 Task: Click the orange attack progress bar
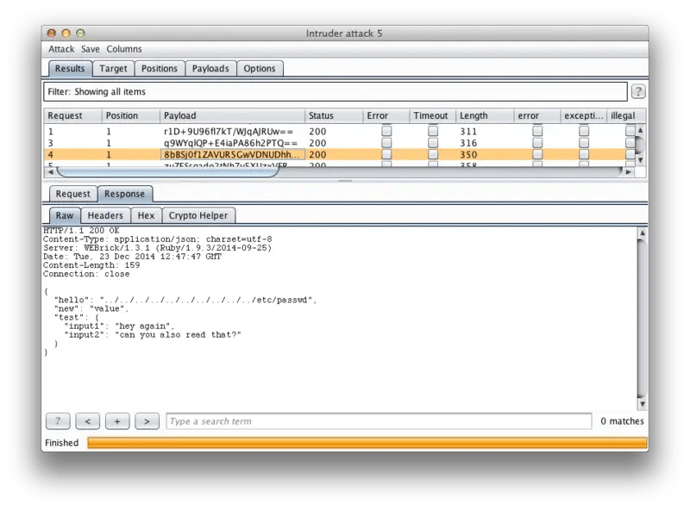[x=366, y=442]
